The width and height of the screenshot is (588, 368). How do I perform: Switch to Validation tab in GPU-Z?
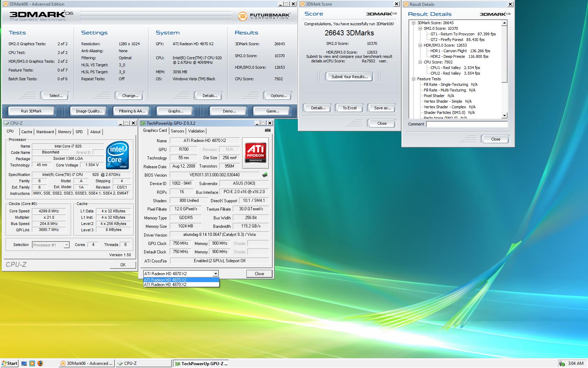click(x=196, y=131)
